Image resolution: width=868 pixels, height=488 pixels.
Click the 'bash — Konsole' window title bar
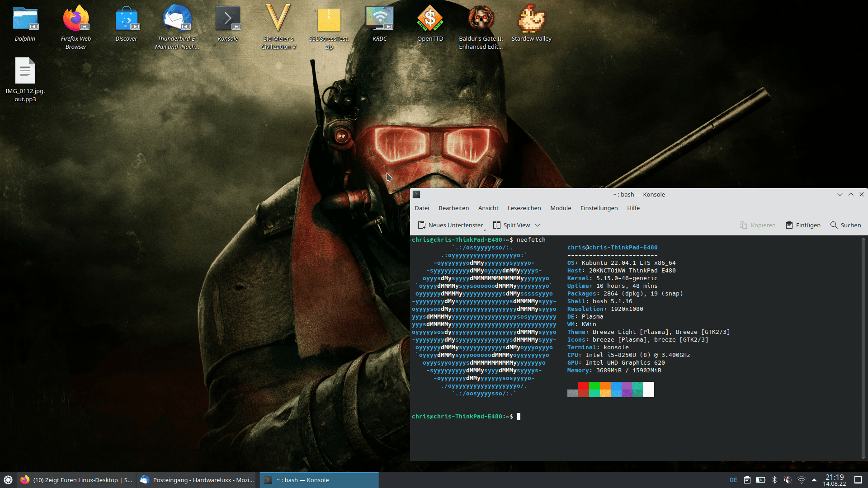[638, 194]
